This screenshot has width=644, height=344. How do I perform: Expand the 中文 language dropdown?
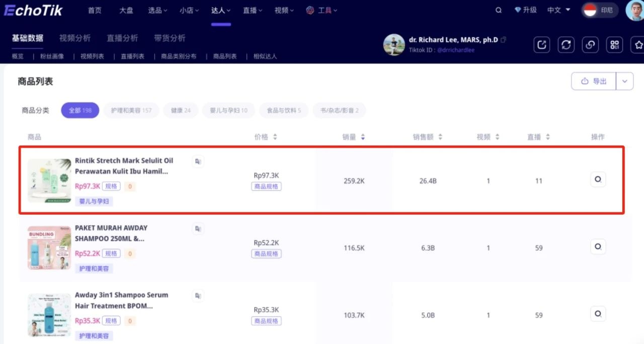click(559, 10)
